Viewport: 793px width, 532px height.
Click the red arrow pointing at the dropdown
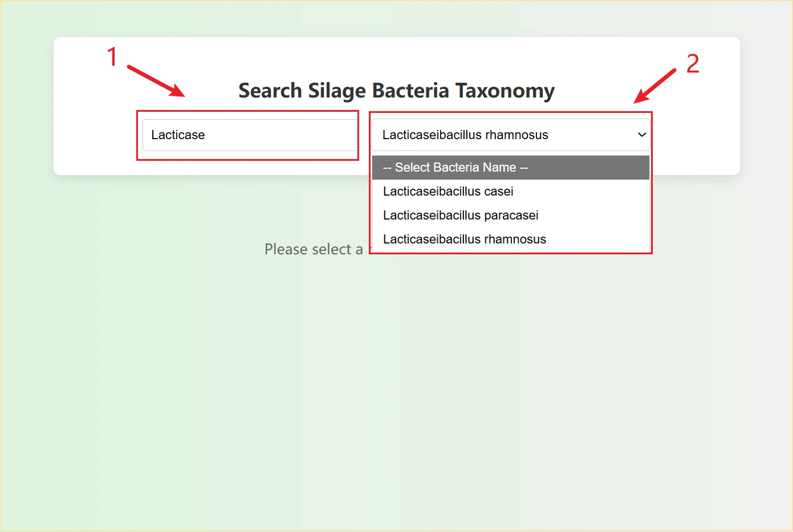click(x=655, y=87)
